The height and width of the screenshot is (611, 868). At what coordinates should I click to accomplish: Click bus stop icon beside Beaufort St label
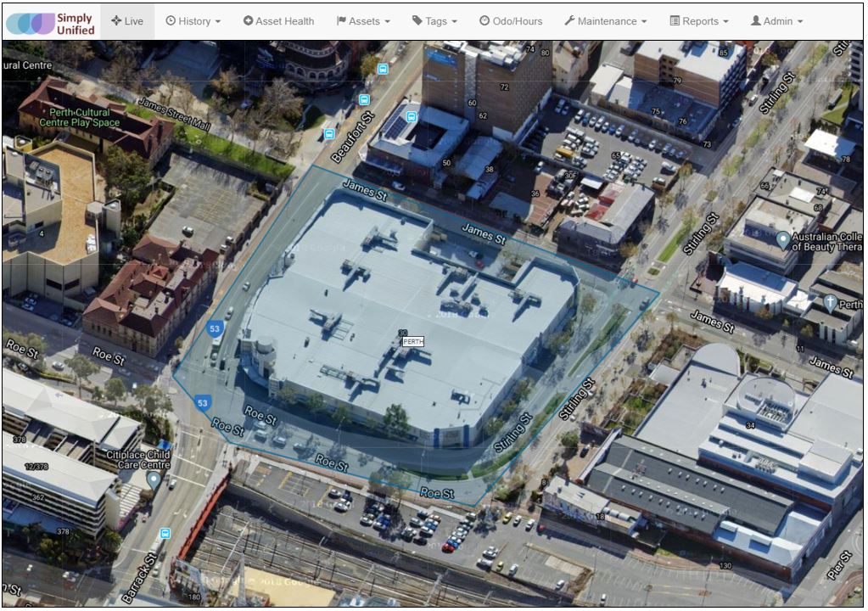[329, 134]
